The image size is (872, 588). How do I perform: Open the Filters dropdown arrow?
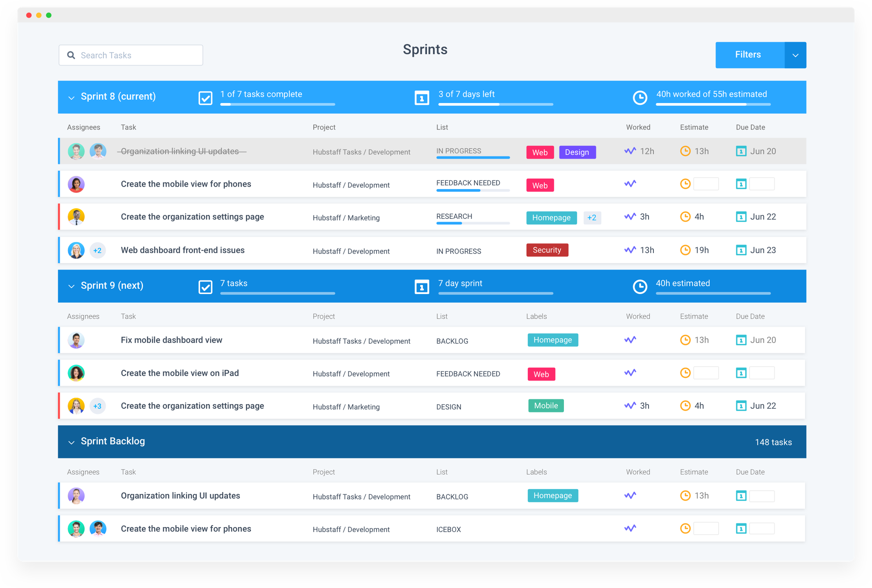click(795, 55)
